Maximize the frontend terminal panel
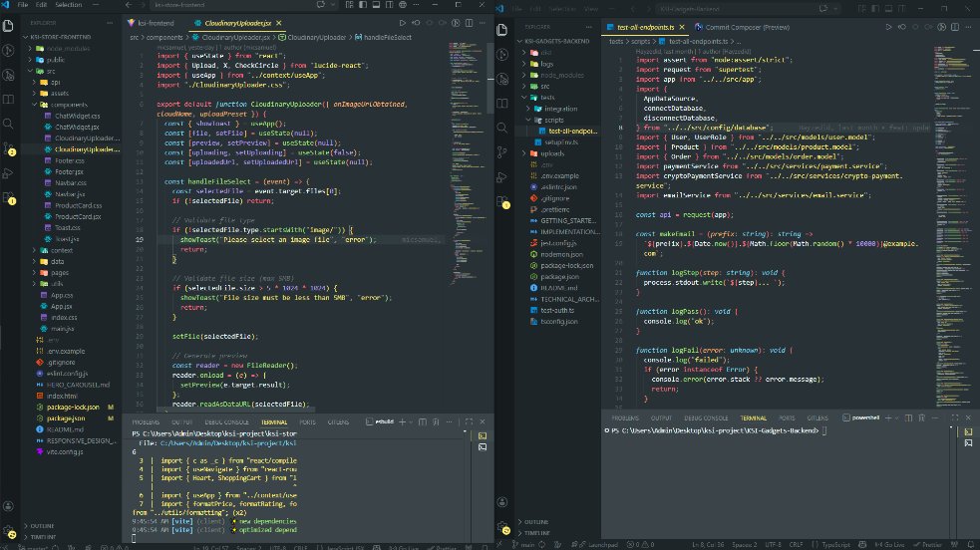The image size is (980, 550). tap(469, 422)
